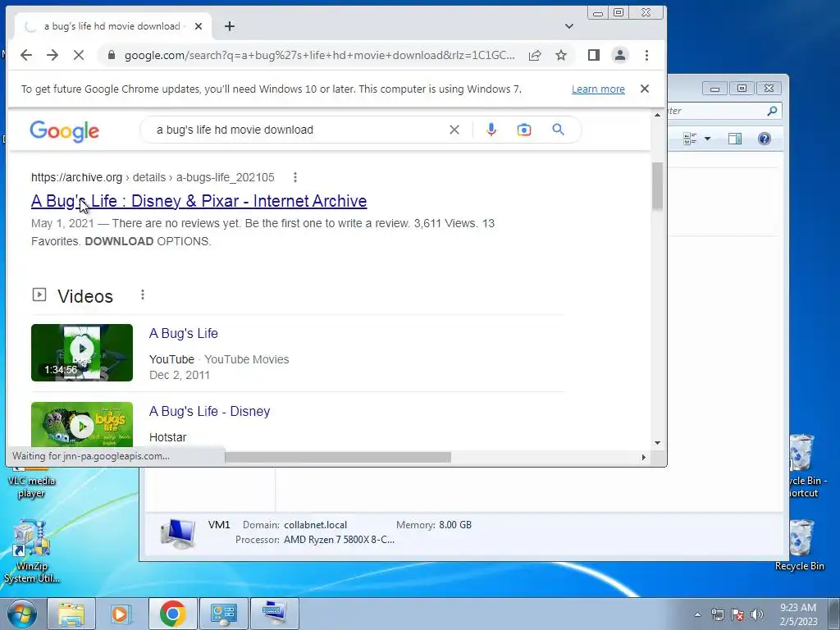Open Chrome side panel icon

pyautogui.click(x=594, y=55)
